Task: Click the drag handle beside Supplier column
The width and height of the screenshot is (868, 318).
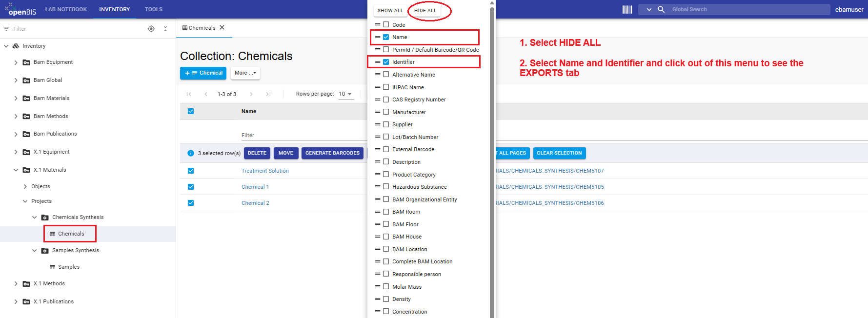Action: click(x=377, y=124)
